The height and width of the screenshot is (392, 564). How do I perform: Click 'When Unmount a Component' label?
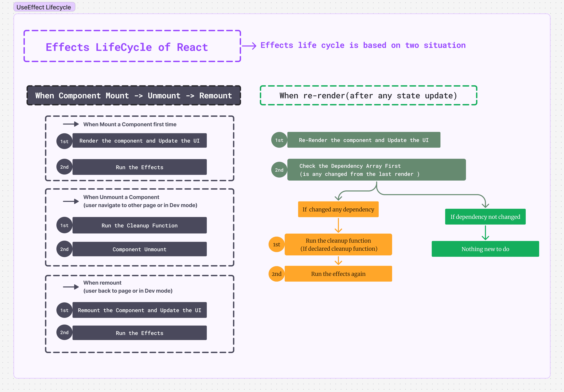point(140,201)
